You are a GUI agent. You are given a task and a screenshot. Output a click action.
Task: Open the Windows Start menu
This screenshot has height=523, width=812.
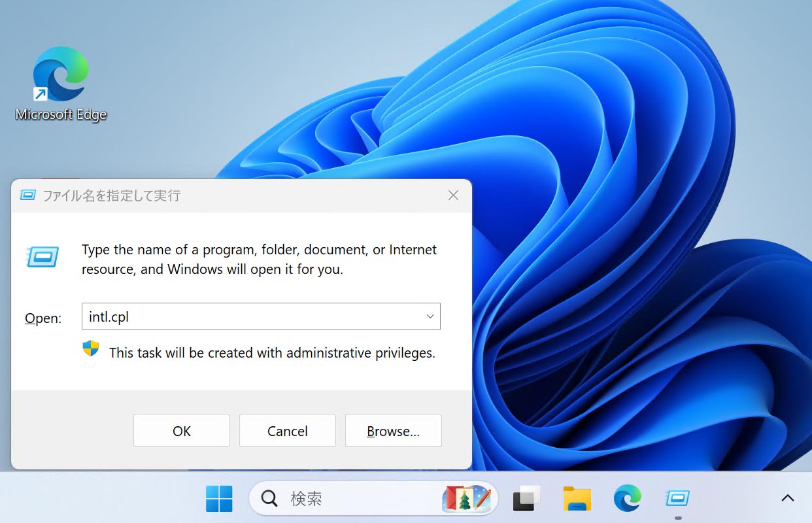(219, 499)
